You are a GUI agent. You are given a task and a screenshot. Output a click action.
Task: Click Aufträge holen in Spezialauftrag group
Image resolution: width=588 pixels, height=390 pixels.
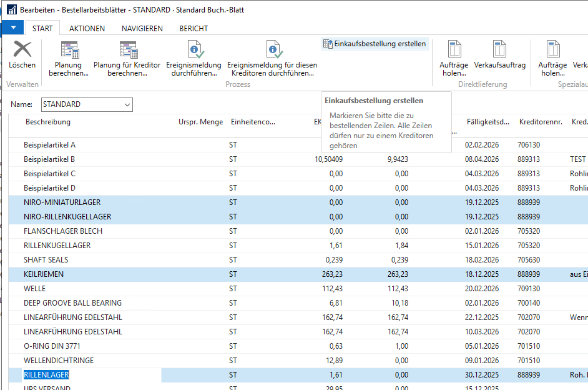552,50
